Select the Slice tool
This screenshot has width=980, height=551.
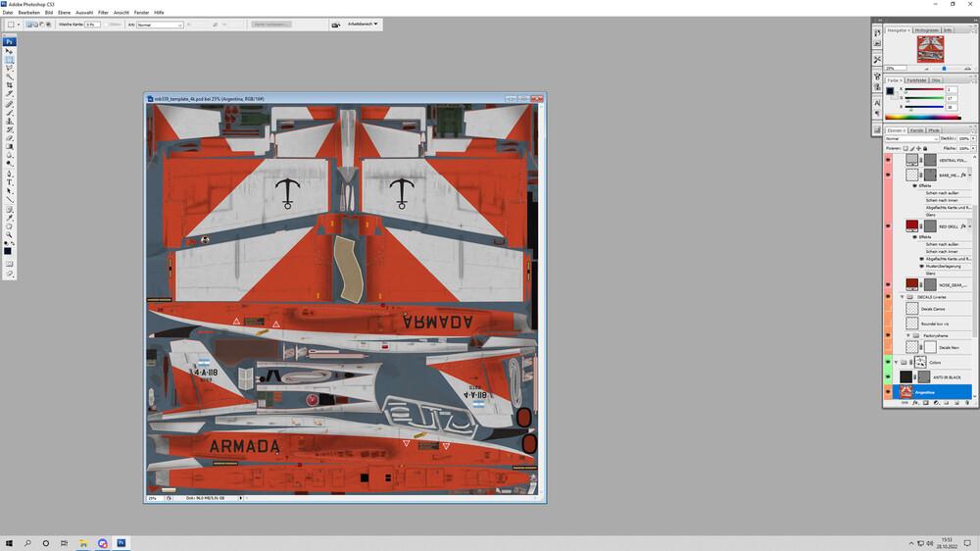pos(9,93)
